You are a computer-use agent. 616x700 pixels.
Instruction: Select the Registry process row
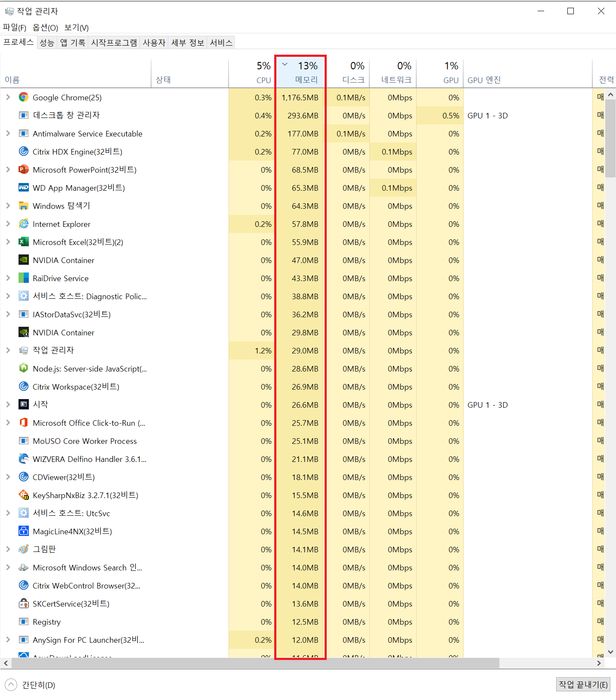tap(303, 622)
